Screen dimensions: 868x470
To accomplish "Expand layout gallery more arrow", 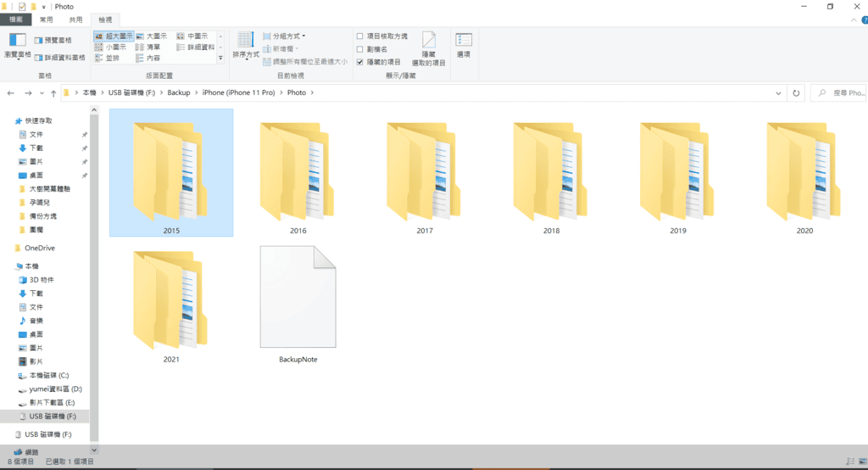I will tap(220, 58).
